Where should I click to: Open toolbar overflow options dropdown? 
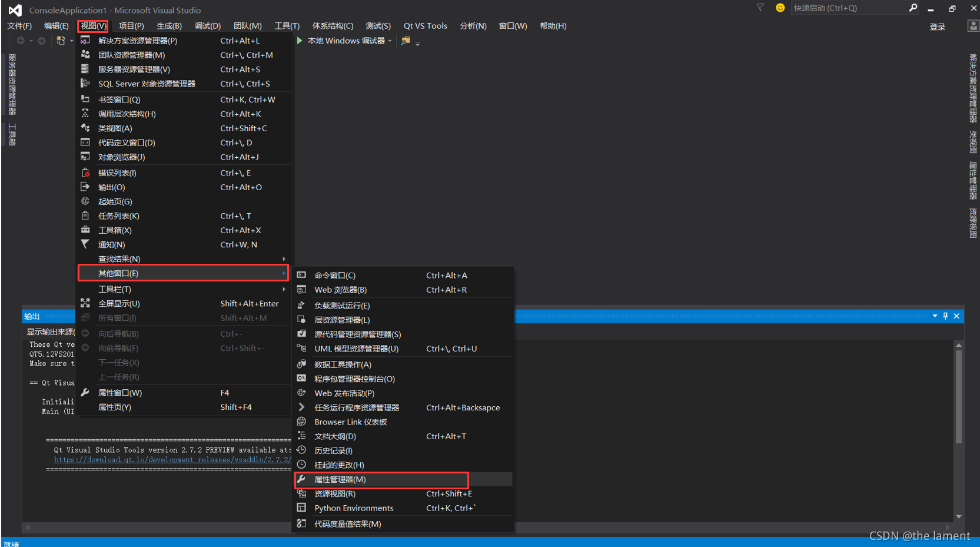point(417,43)
